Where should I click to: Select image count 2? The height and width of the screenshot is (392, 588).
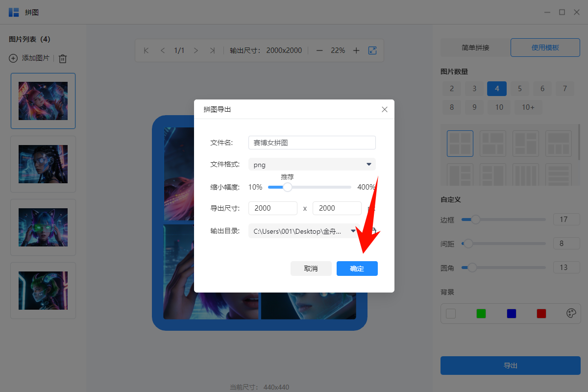pos(451,89)
